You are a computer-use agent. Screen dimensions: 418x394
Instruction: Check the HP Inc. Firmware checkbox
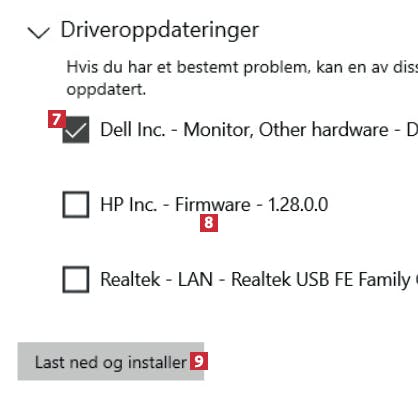tap(76, 204)
